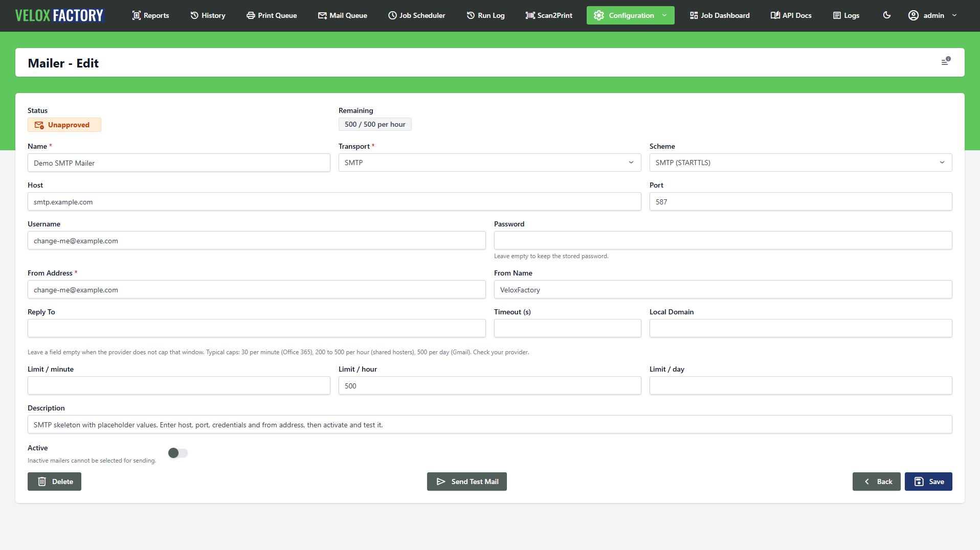Screen dimensions: 980x550
Task: Click the Logs list icon
Action: (x=837, y=15)
